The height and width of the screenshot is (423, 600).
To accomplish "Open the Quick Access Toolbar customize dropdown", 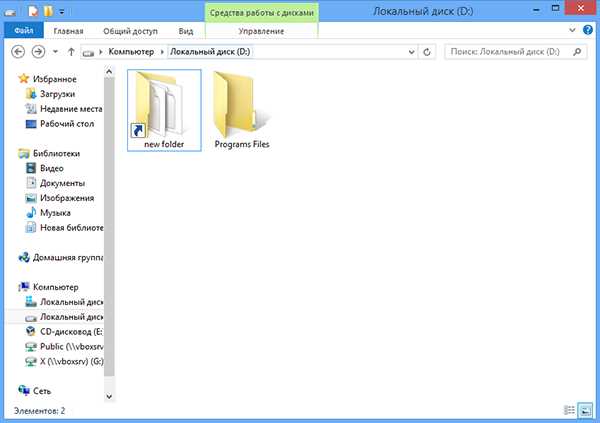I will pos(62,12).
